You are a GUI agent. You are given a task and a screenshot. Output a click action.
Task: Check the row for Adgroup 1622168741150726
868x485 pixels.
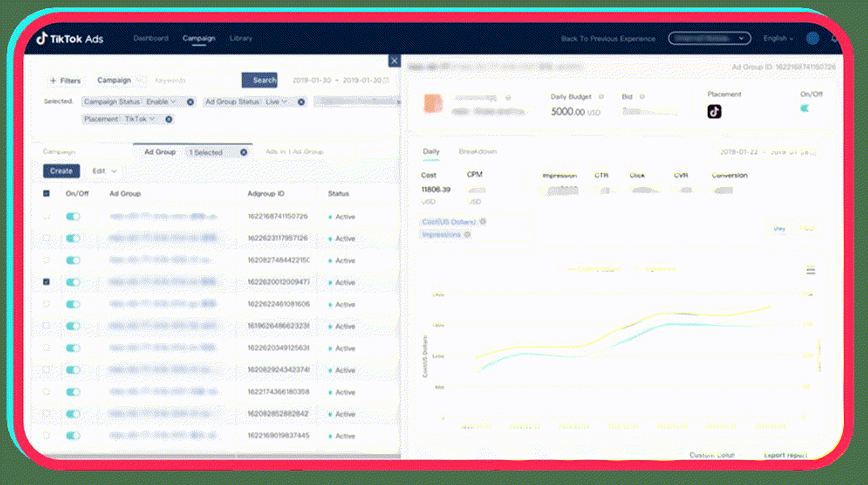coord(46,216)
